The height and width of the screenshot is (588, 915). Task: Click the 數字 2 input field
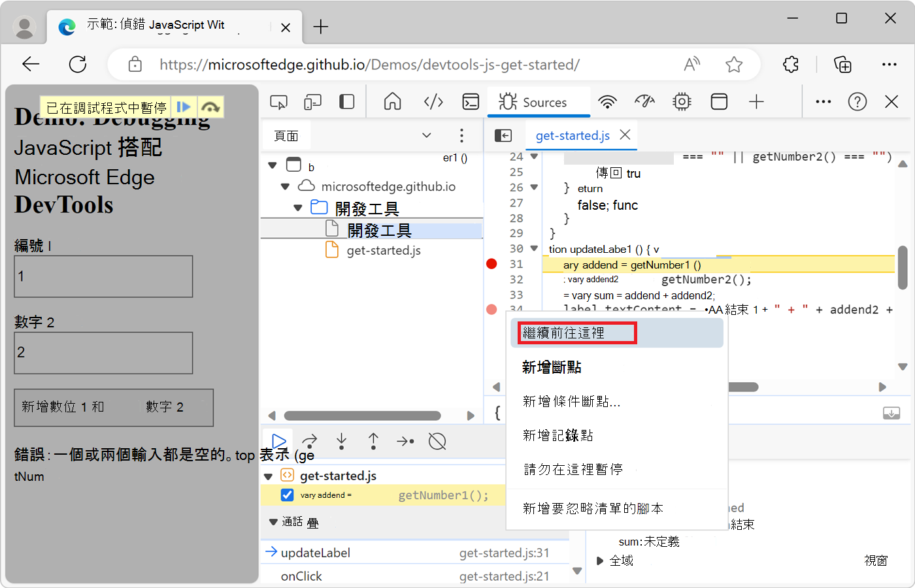point(103,353)
